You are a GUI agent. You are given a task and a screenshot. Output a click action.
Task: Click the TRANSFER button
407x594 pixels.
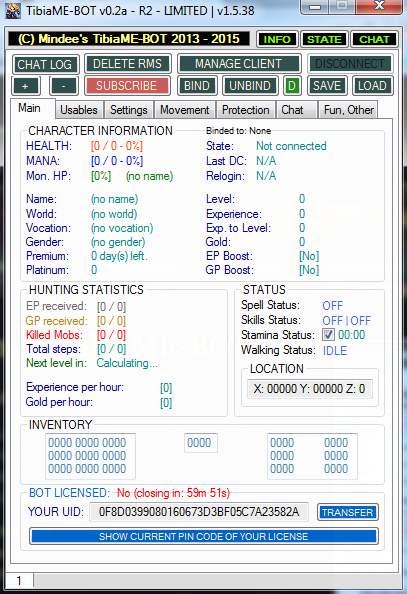pos(348,513)
